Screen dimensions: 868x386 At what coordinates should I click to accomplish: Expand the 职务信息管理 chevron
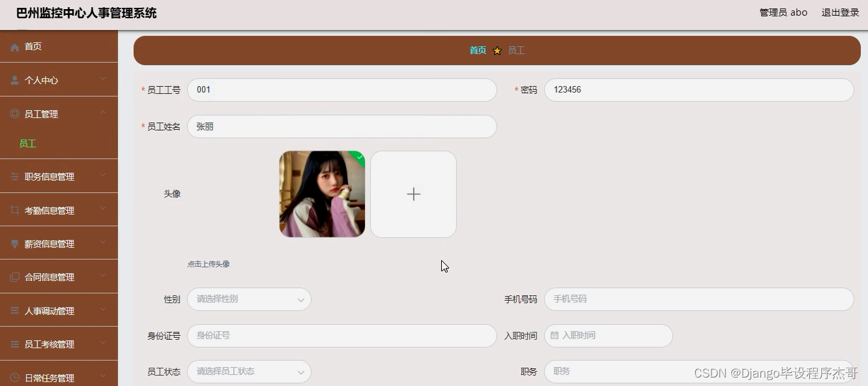tap(103, 175)
